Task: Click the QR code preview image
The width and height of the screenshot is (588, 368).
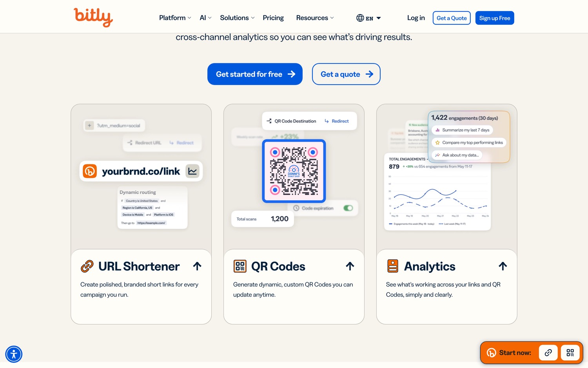Action: coord(294,171)
